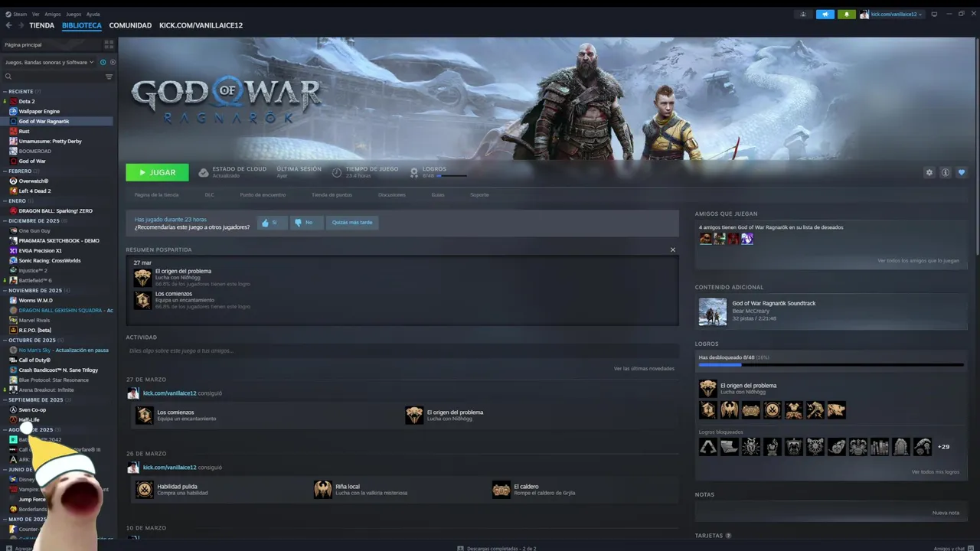Image resolution: width=980 pixels, height=551 pixels.
Task: Switch to Big Picture mode monitor icon
Action: click(934, 14)
